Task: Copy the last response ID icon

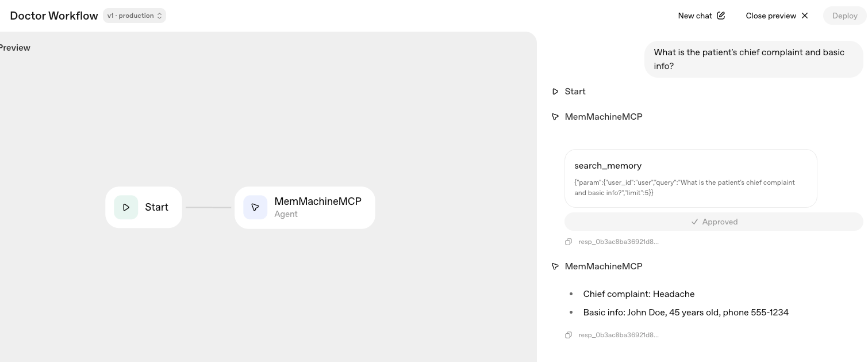Action: (x=569, y=335)
